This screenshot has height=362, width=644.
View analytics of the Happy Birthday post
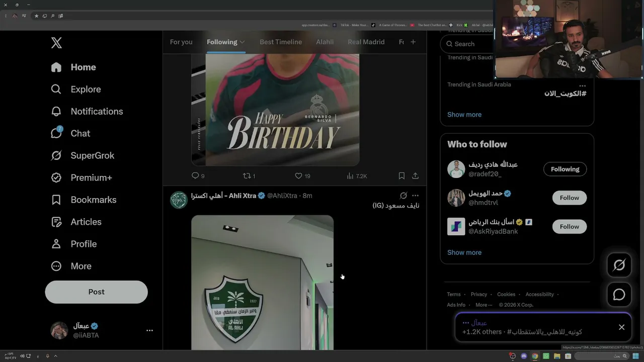pos(357,176)
